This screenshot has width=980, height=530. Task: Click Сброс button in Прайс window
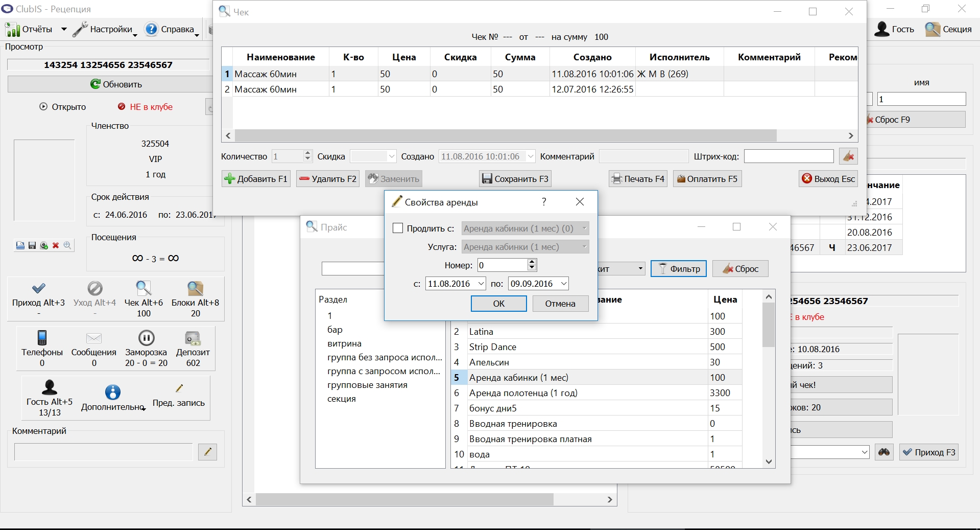(740, 269)
